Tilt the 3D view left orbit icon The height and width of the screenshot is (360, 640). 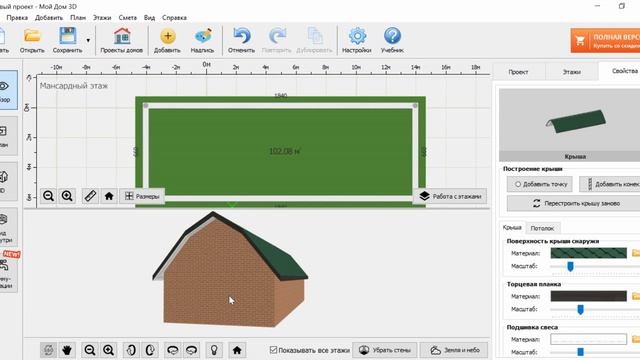click(x=173, y=350)
